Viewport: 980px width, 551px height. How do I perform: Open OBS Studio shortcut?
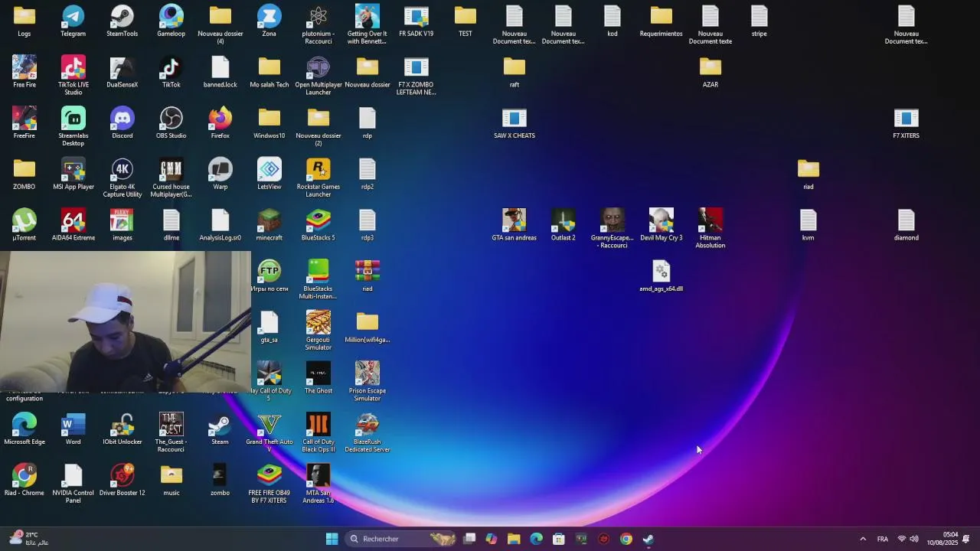click(x=171, y=122)
